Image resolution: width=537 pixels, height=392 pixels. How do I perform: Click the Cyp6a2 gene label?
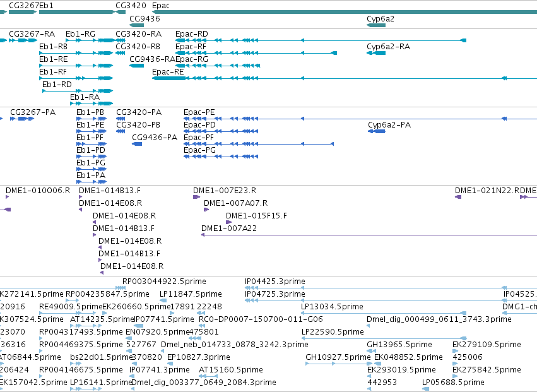point(381,18)
